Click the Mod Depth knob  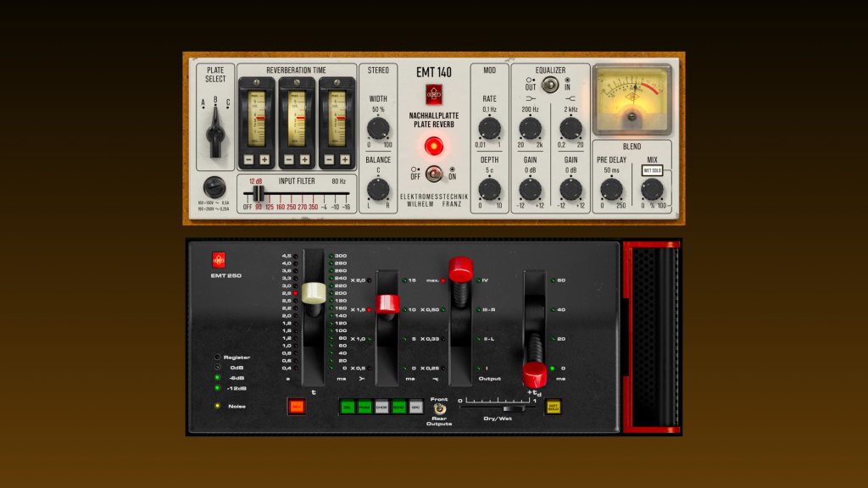[489, 189]
